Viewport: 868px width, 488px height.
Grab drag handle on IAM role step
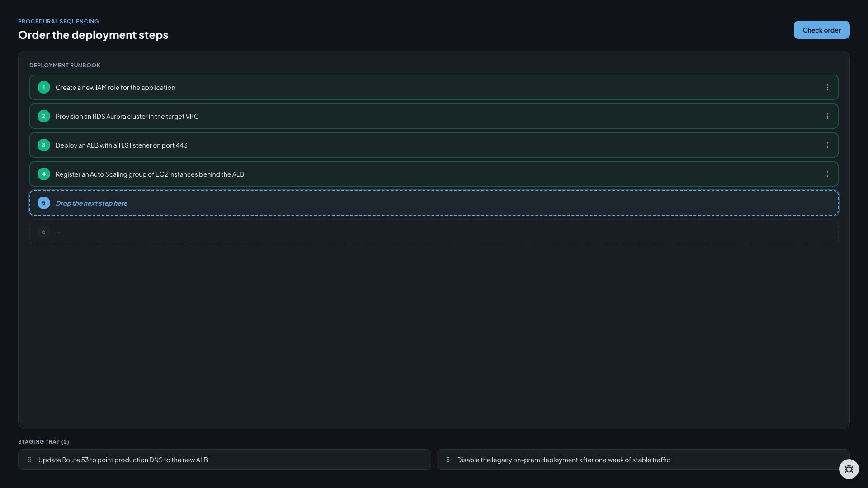click(x=826, y=87)
